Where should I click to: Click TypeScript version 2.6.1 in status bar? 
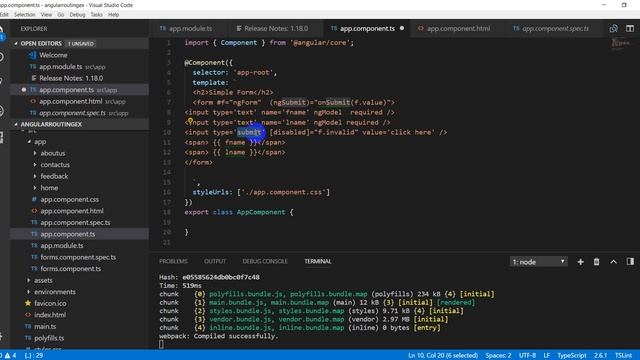point(600,356)
